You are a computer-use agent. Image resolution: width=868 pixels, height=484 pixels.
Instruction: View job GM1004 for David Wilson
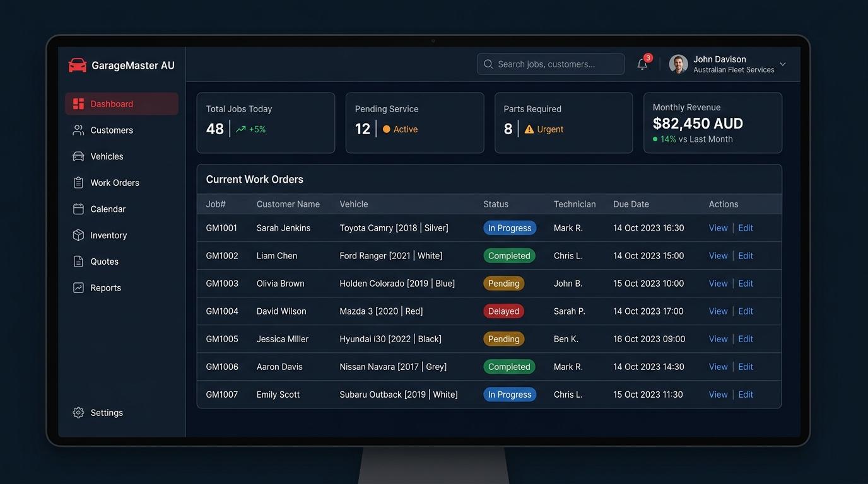(718, 311)
